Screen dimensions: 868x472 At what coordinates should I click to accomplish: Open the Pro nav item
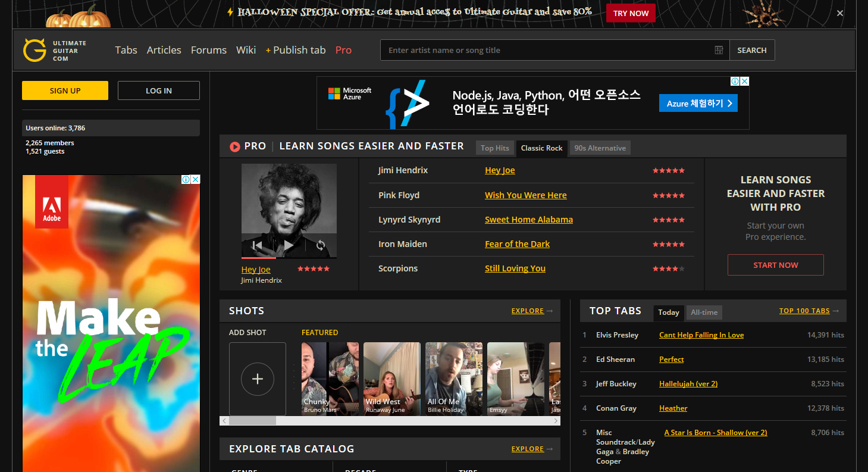coord(343,50)
